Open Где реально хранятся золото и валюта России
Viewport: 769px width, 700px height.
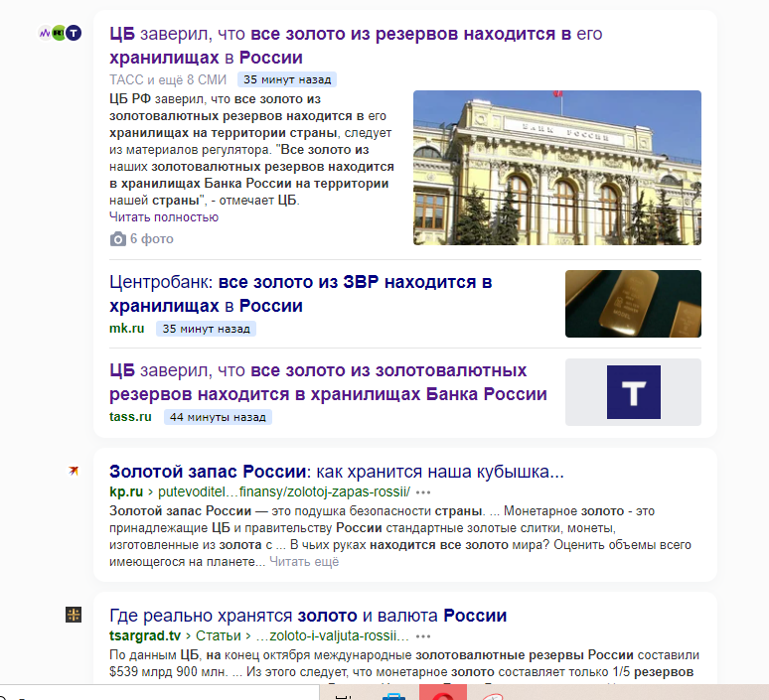(x=308, y=616)
